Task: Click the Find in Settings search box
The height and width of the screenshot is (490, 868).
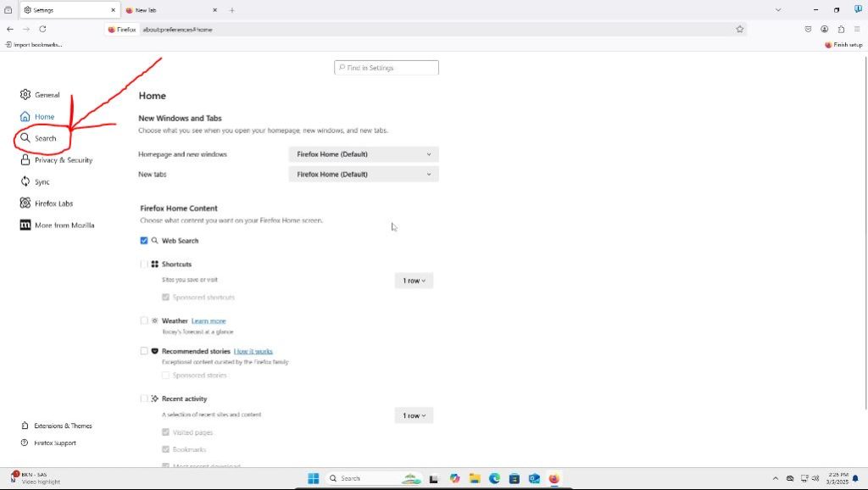Action: pyautogui.click(x=387, y=68)
